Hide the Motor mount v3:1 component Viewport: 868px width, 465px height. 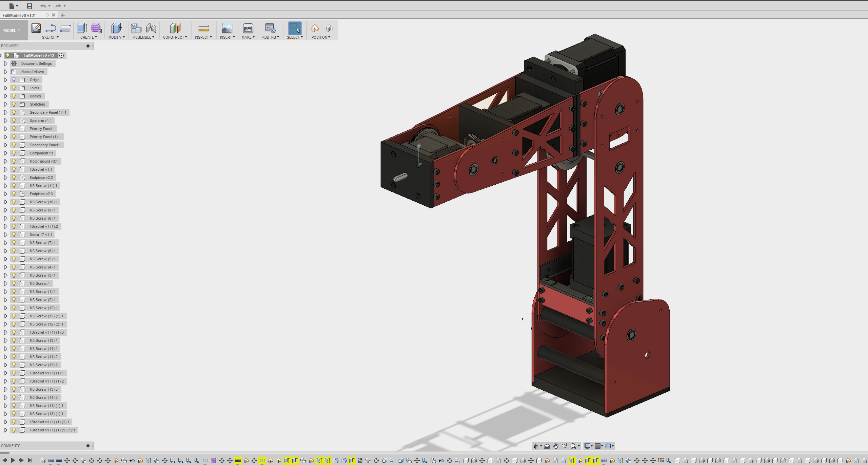(x=14, y=161)
